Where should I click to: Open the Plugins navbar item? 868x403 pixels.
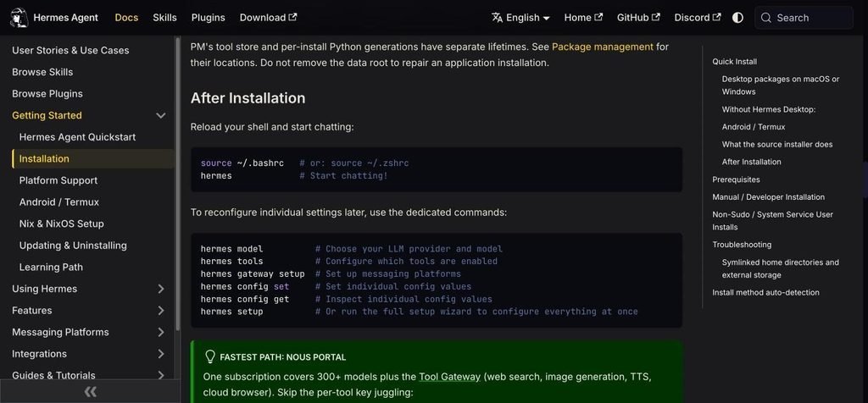click(x=209, y=18)
